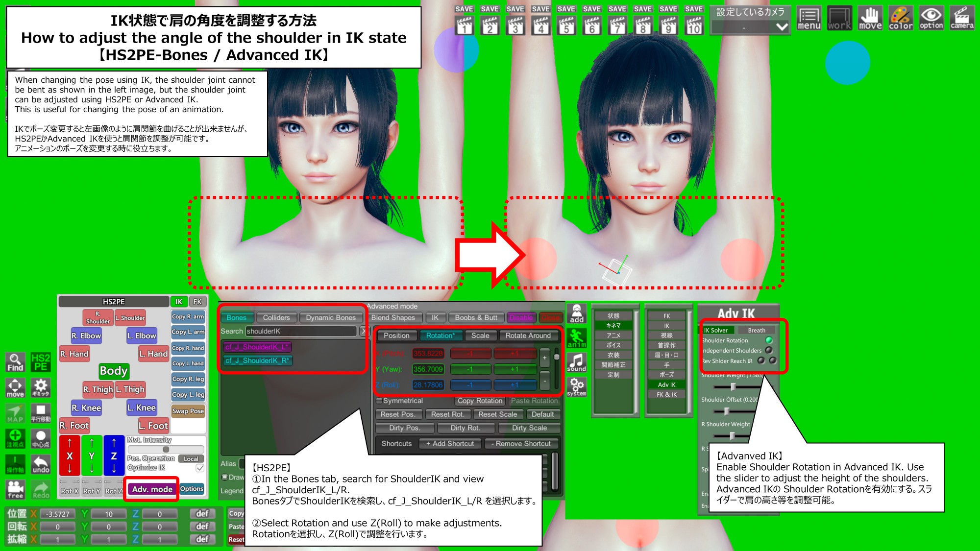Toggle the Optimize IK checkbox
The width and height of the screenshot is (980, 551).
[200, 468]
